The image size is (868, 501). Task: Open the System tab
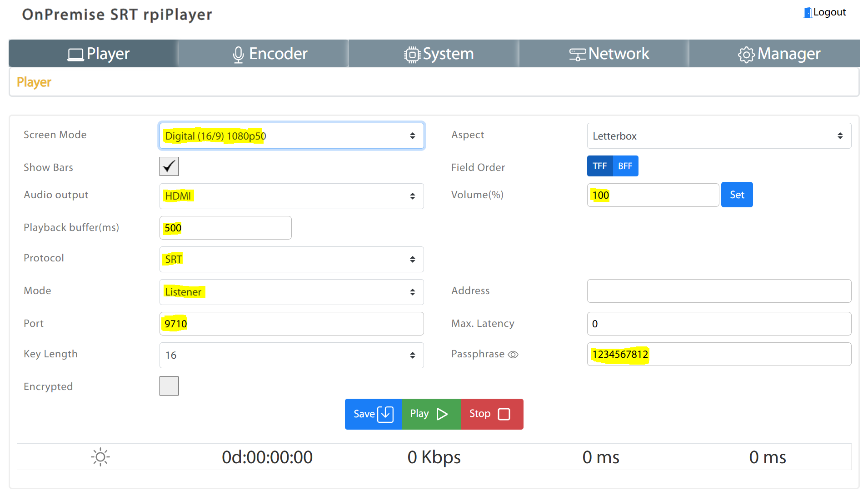(434, 54)
